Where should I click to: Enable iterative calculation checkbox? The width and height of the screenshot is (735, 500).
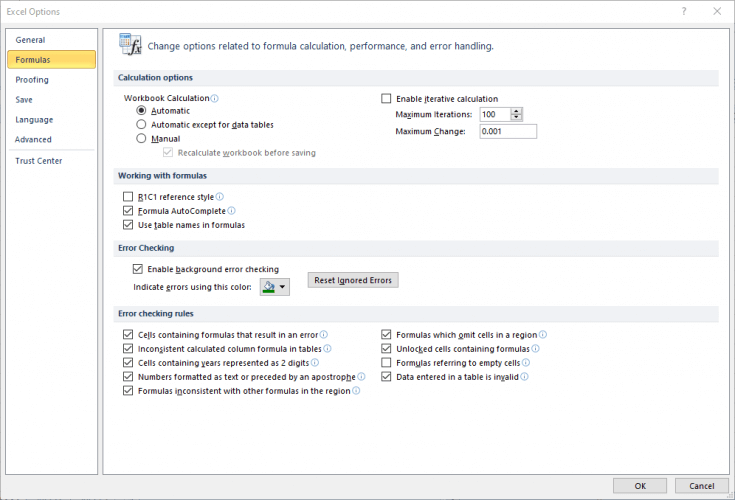click(386, 98)
